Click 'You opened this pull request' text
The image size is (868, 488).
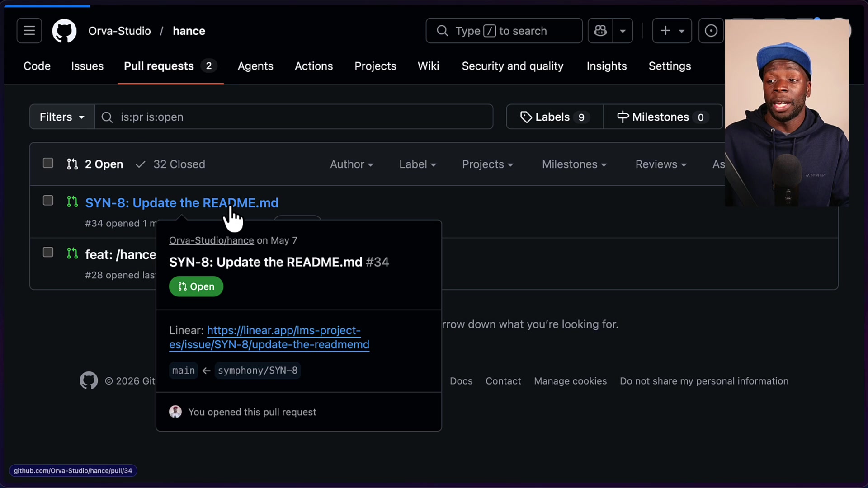pos(252,412)
